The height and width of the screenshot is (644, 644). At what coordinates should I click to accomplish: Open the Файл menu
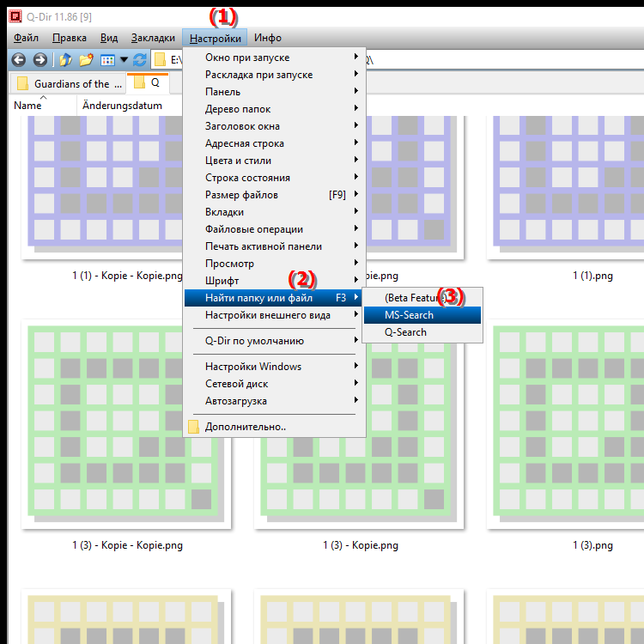coord(26,38)
